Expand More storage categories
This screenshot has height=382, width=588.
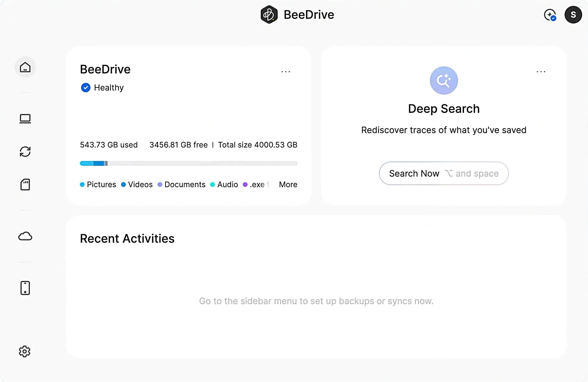tap(288, 184)
